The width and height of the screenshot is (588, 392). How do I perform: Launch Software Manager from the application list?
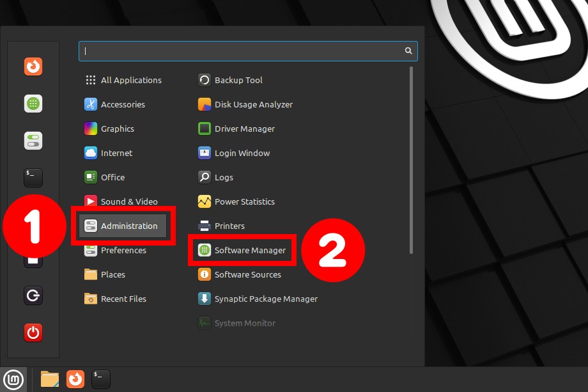242,250
